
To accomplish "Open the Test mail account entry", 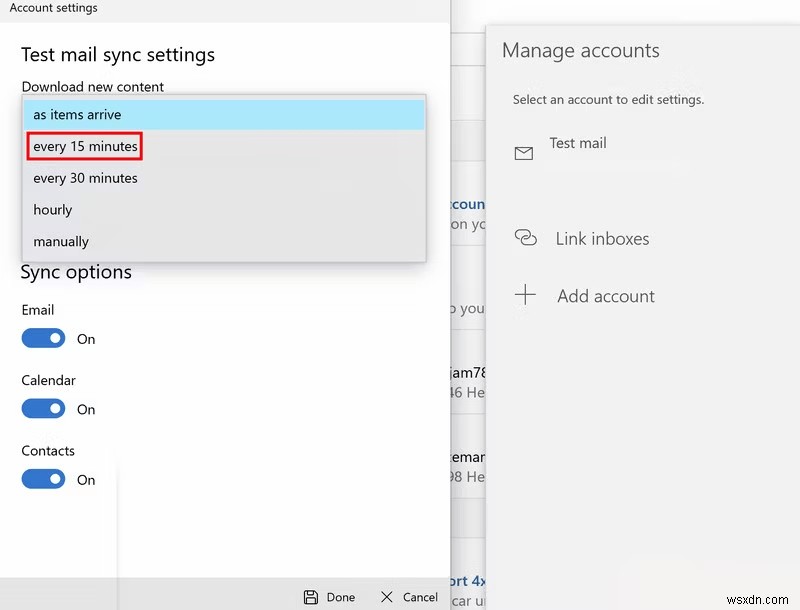I will (x=578, y=143).
